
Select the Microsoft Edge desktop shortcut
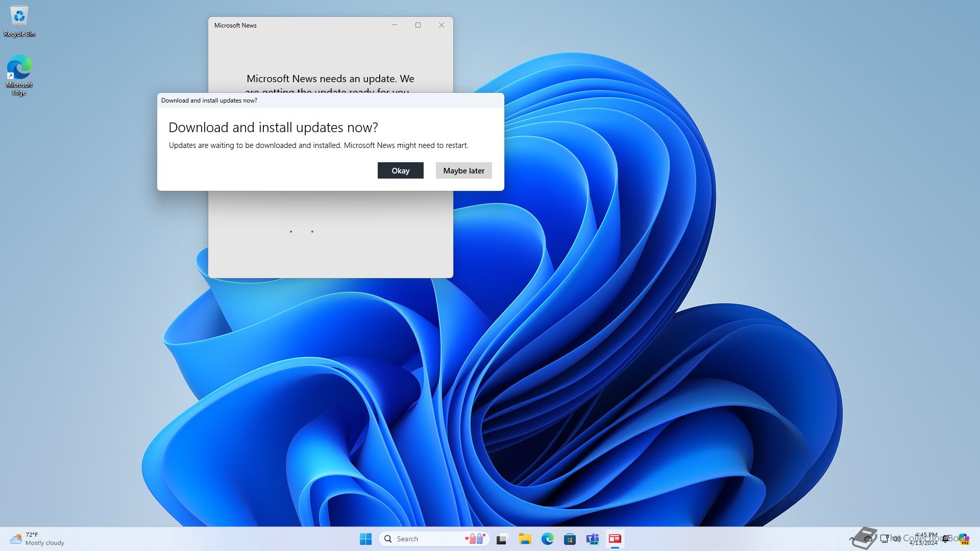[19, 75]
